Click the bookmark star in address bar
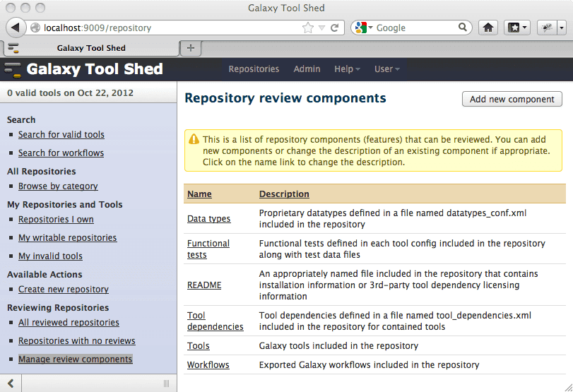Image resolution: width=573 pixels, height=392 pixels. [x=307, y=28]
